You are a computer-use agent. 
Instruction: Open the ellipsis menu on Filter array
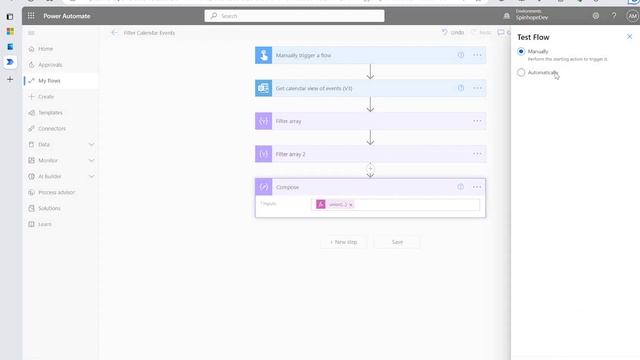point(477,121)
